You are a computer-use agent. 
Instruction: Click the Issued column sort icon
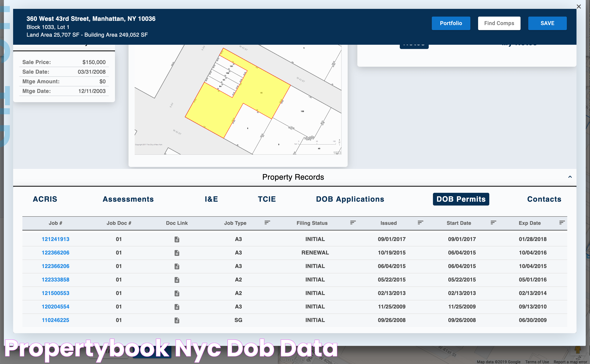click(420, 223)
